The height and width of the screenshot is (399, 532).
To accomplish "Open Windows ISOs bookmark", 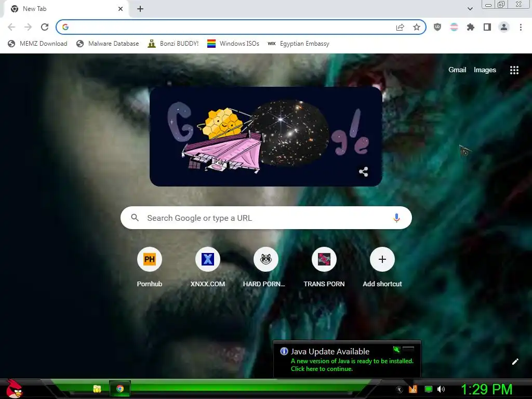I will pos(233,44).
